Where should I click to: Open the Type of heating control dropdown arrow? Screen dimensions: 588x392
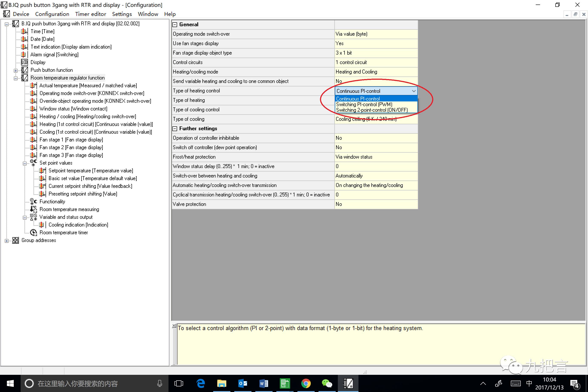(x=413, y=91)
